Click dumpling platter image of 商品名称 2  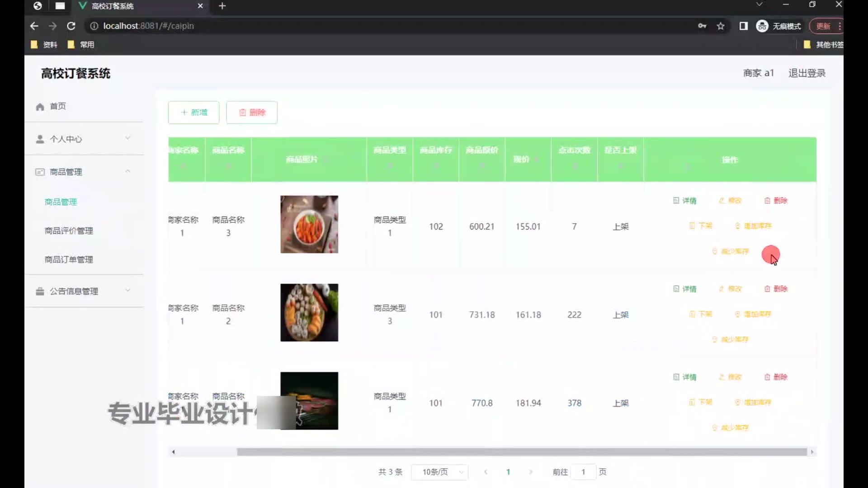pyautogui.click(x=309, y=313)
